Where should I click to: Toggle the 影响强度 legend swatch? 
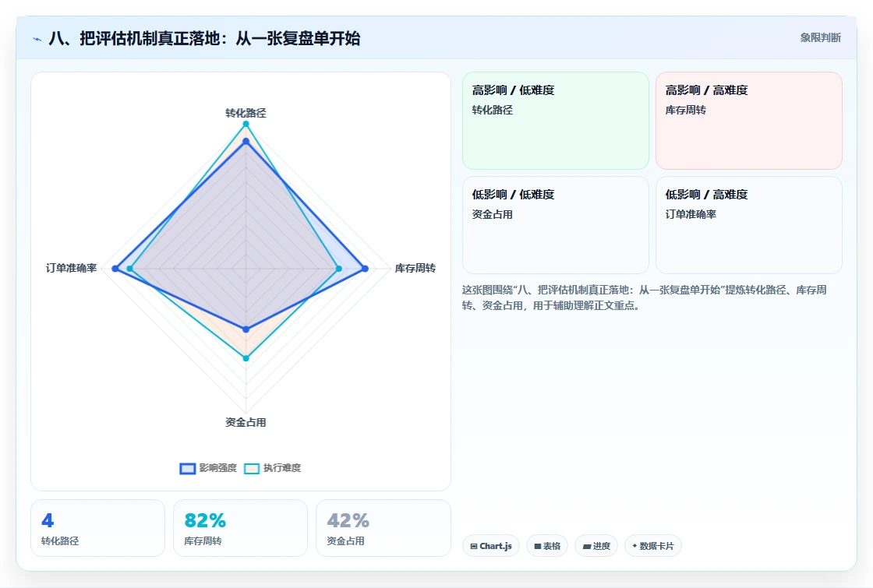tap(188, 468)
